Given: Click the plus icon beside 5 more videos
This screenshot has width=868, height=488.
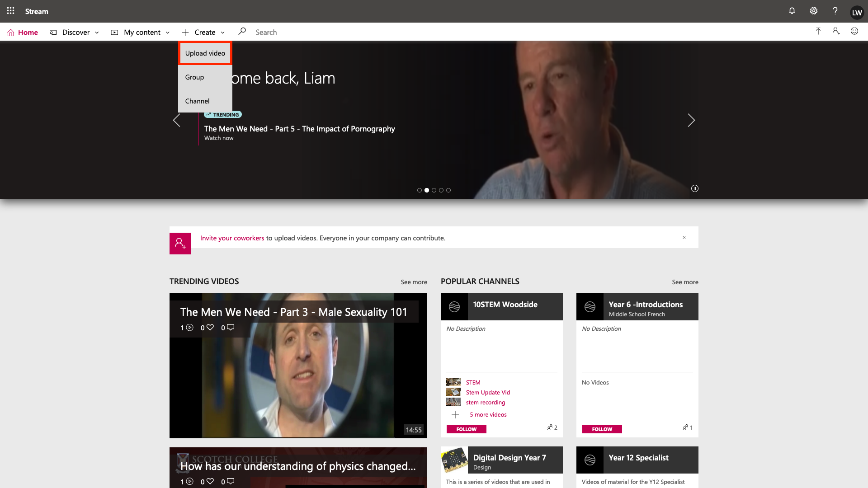Looking at the screenshot, I should pyautogui.click(x=455, y=415).
